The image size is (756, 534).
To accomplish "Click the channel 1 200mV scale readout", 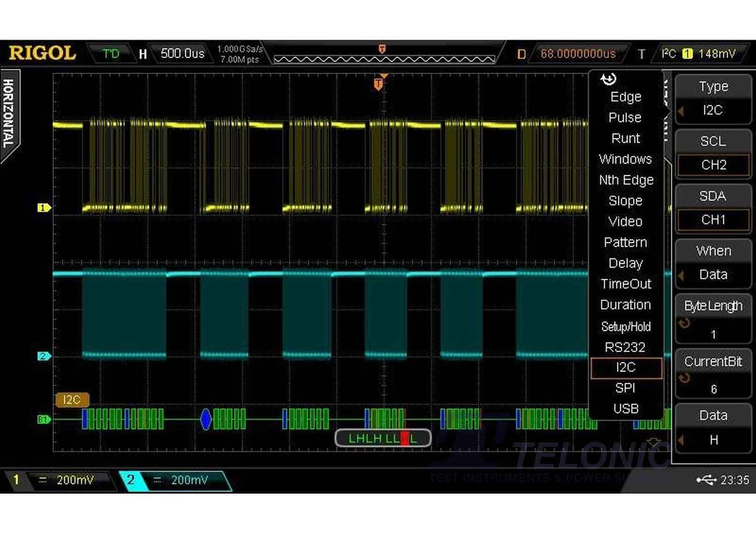I will click(75, 480).
